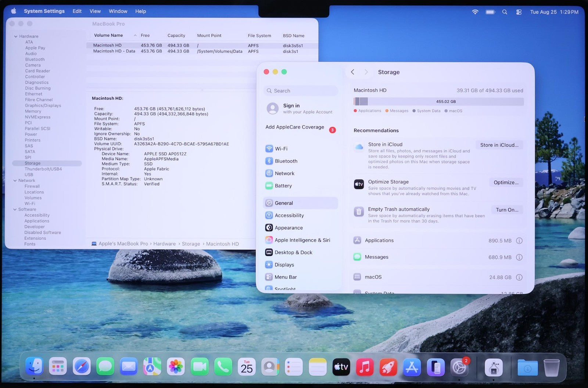The height and width of the screenshot is (388, 588).
Task: Open Add AppleCare Coverage
Action: (300, 127)
